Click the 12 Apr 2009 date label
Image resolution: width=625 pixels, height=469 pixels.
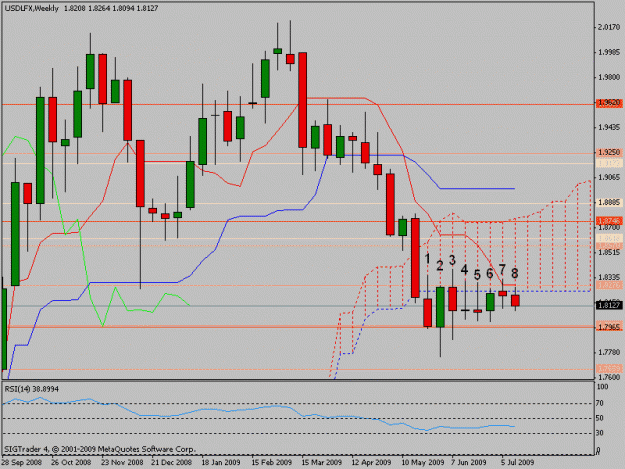(x=371, y=462)
